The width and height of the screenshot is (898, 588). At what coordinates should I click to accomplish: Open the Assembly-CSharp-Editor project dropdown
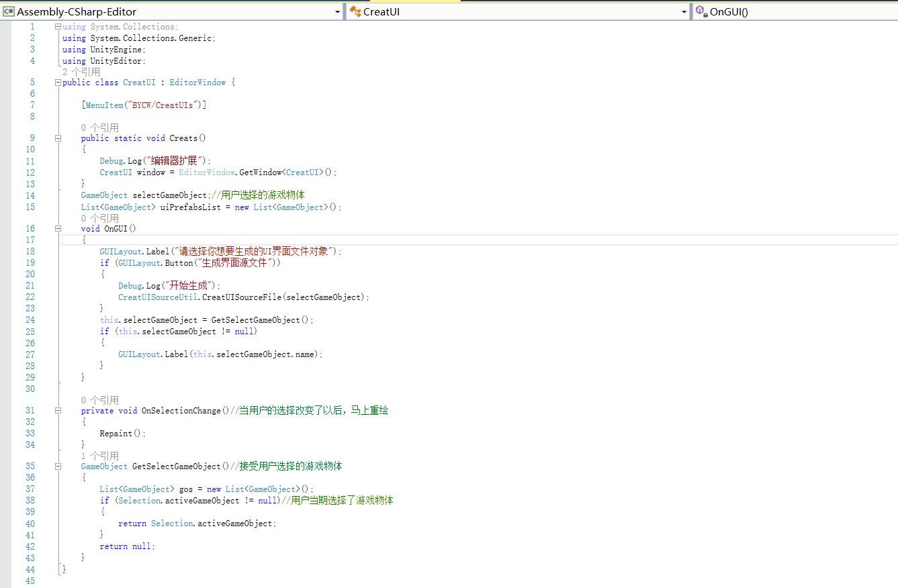[337, 11]
